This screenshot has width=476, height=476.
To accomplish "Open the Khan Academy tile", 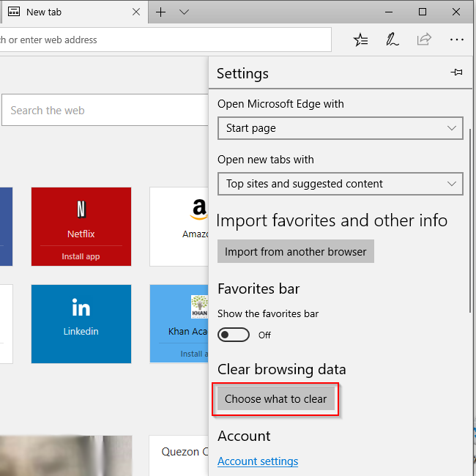I will [179, 324].
